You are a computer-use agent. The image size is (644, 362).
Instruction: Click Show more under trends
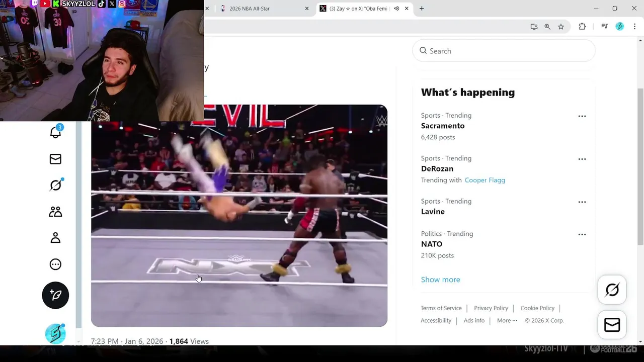coord(440,280)
